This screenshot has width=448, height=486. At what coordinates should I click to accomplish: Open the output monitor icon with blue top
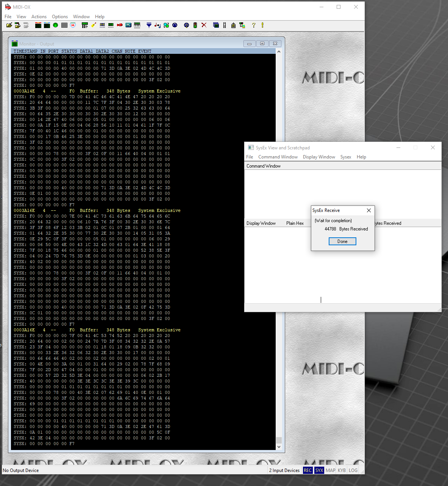(47, 25)
